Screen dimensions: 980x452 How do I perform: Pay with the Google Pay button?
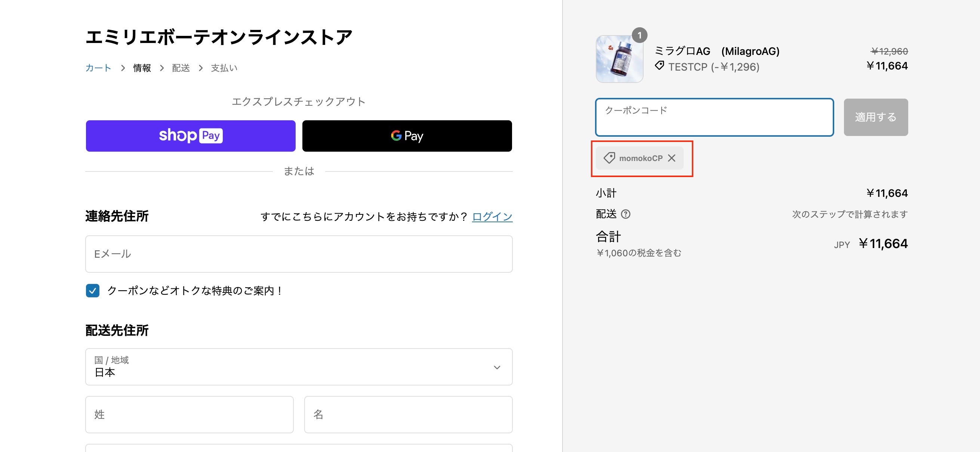click(x=407, y=136)
